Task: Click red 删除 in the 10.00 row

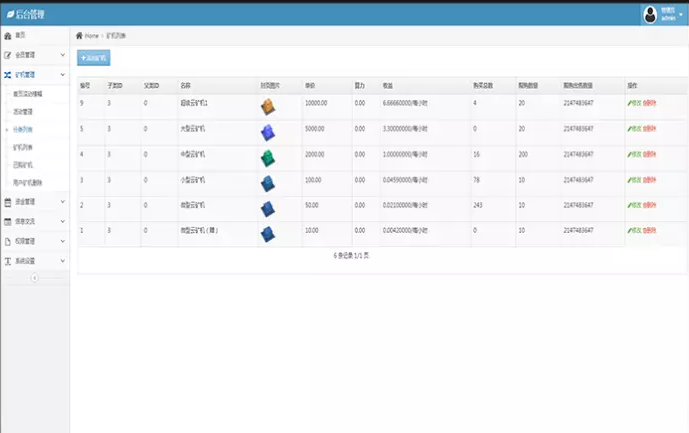Action: pyautogui.click(x=649, y=230)
